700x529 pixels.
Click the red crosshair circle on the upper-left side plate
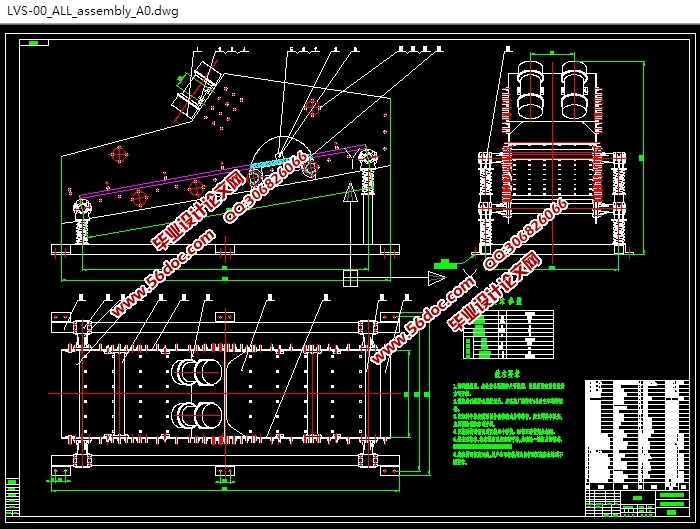[119, 155]
